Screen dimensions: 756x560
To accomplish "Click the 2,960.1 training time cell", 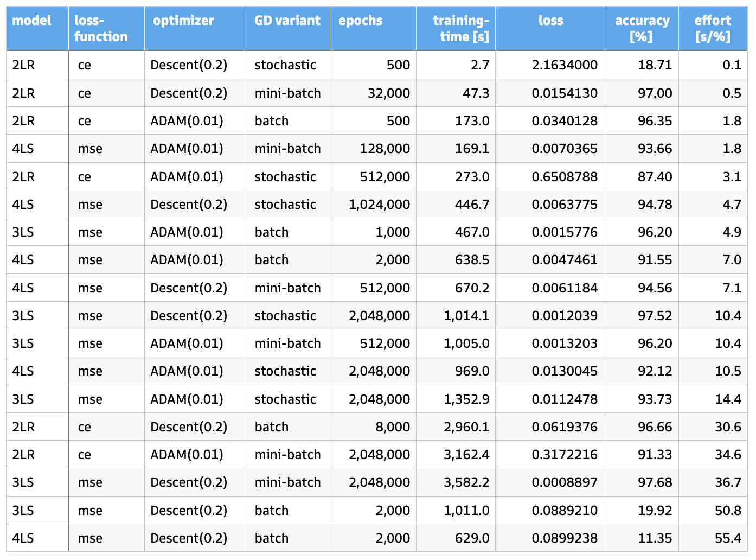I will (466, 427).
